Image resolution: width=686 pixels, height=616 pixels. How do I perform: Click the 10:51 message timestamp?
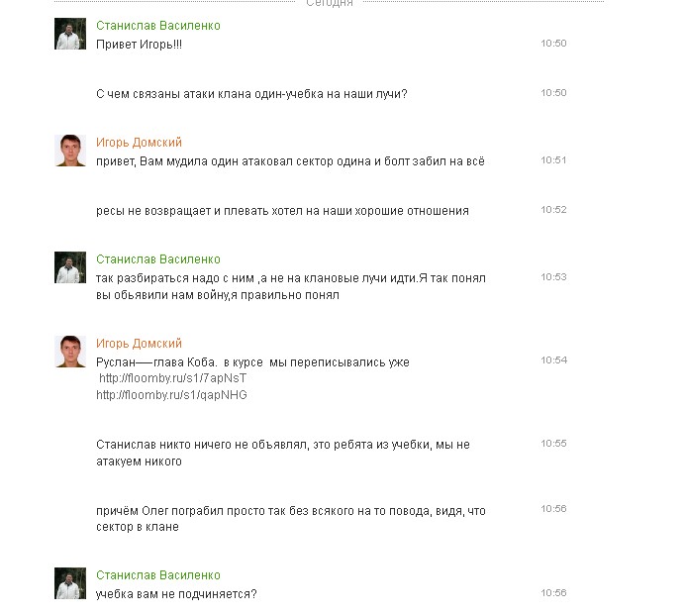pyautogui.click(x=553, y=160)
